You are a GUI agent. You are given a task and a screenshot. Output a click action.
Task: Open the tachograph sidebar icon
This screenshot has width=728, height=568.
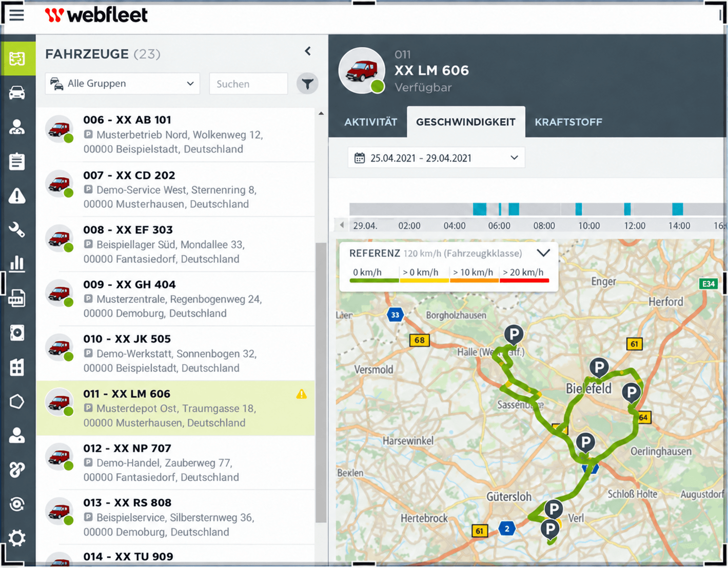(x=17, y=298)
